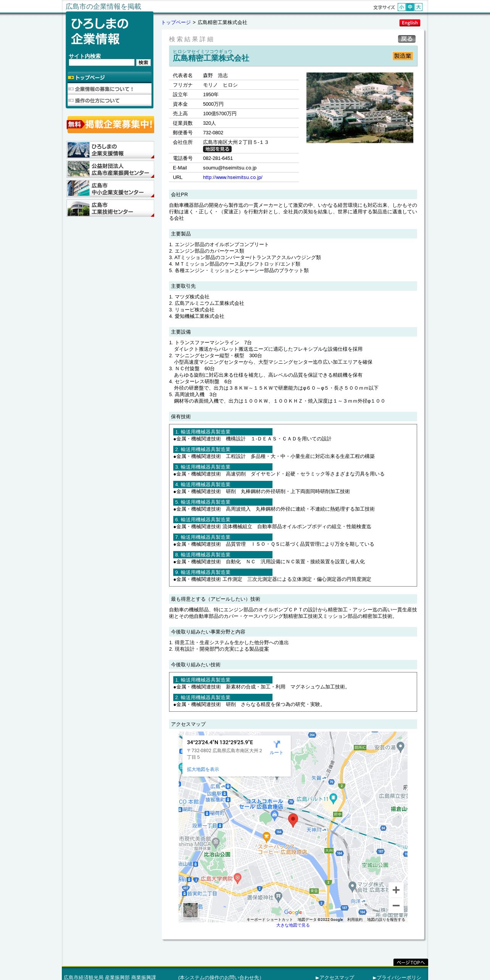
Task: Click the red location pin on map
Action: [x=293, y=820]
